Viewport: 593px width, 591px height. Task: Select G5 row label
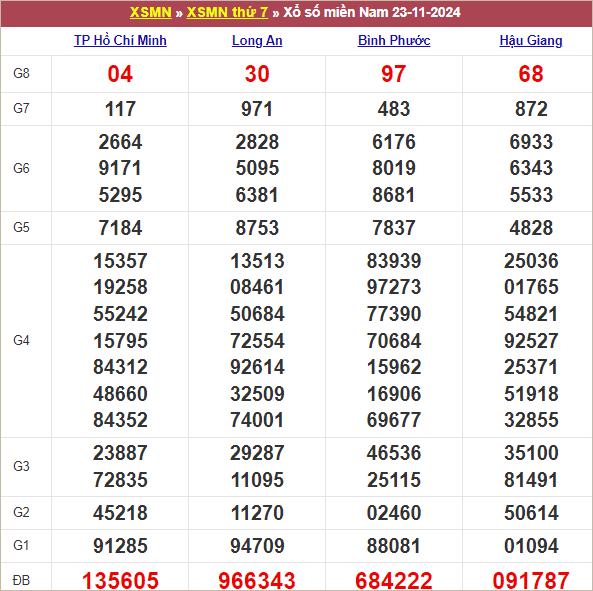21,227
